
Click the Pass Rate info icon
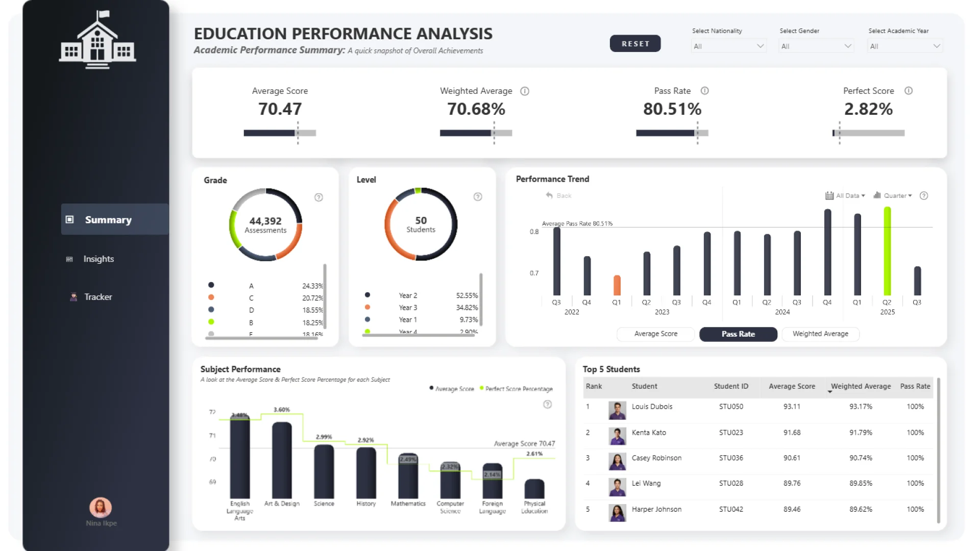coord(704,91)
